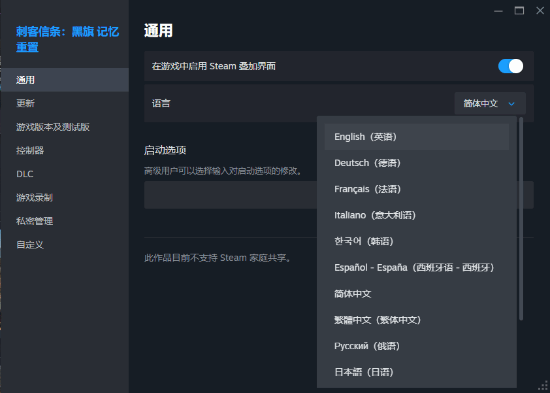The width and height of the screenshot is (550, 393).
Task: Open the DLC tab
Action: coord(65,174)
